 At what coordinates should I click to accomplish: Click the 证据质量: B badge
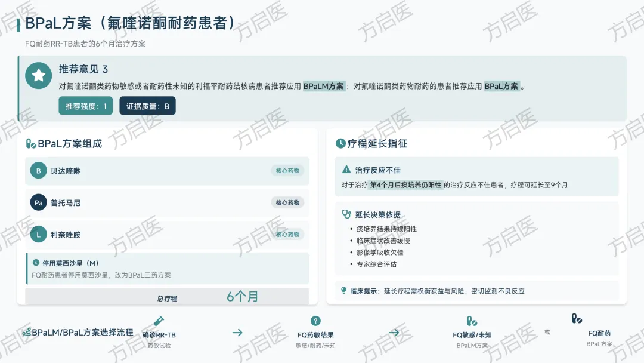[147, 106]
